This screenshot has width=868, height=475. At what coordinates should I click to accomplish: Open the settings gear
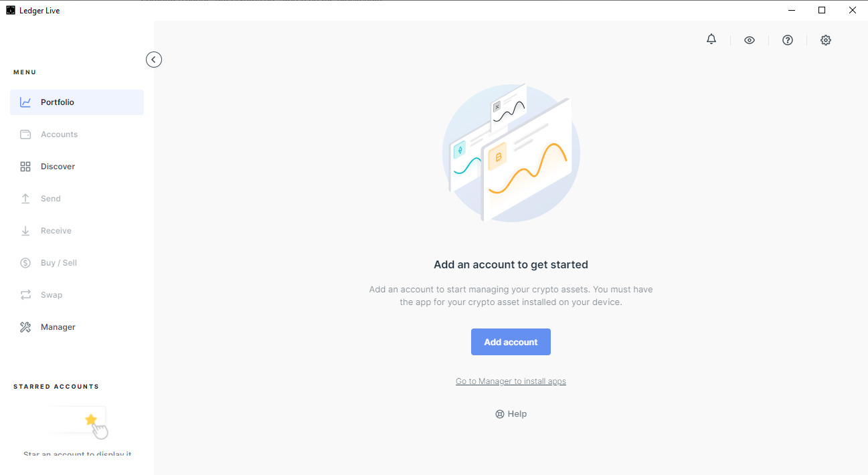pos(826,40)
